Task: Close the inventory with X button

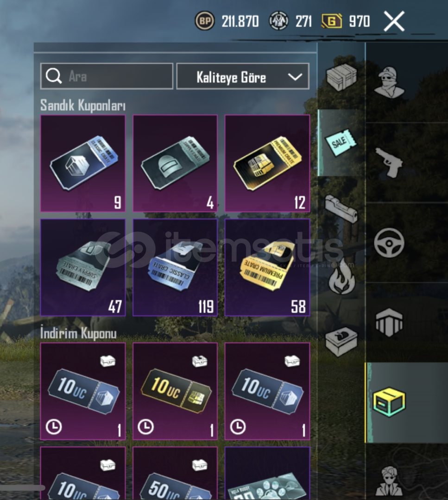Action: tap(394, 21)
